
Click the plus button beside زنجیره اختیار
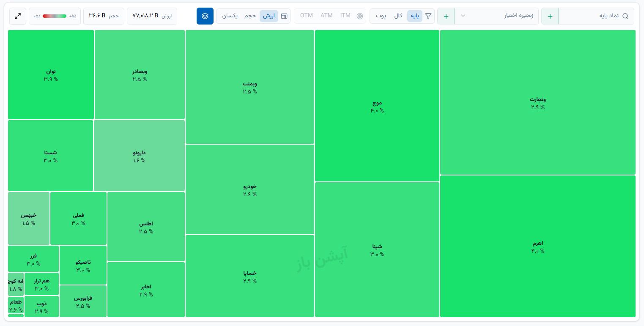pos(446,16)
